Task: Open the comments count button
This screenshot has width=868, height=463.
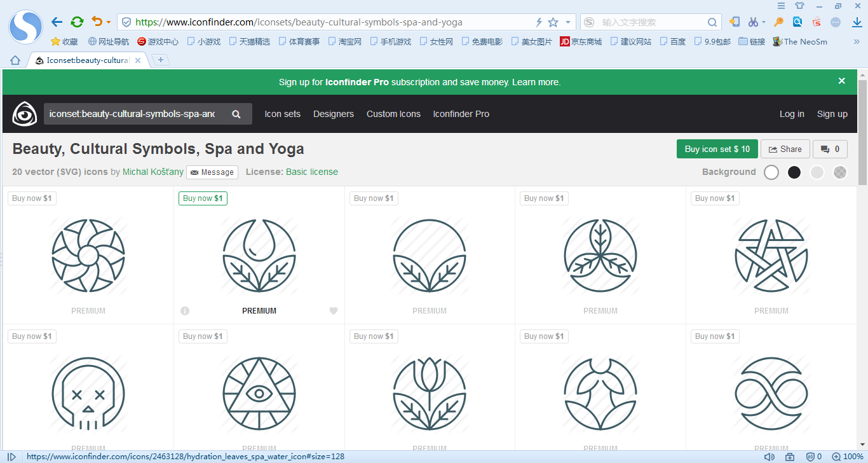Action: point(831,149)
